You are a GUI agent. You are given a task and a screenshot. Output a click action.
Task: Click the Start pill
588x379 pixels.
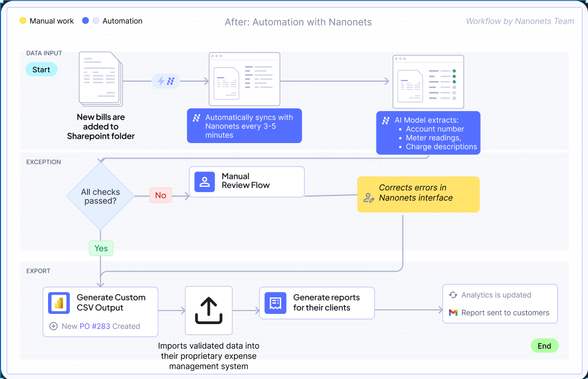click(41, 69)
